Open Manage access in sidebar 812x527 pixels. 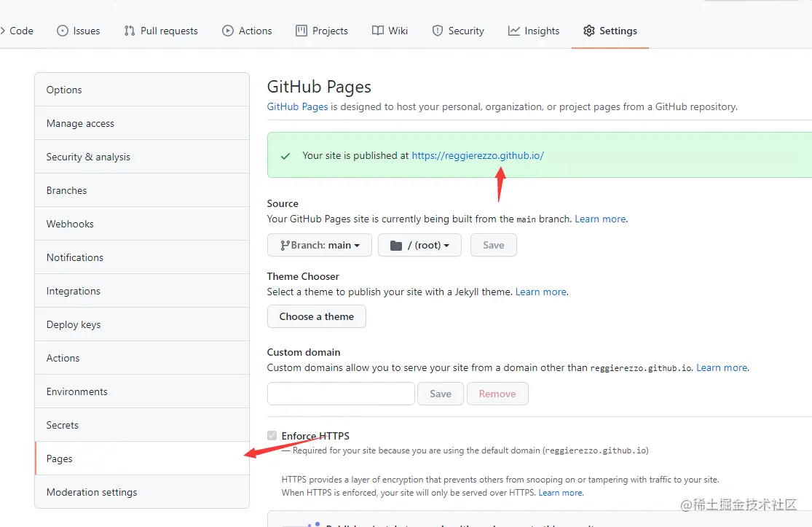click(x=142, y=123)
